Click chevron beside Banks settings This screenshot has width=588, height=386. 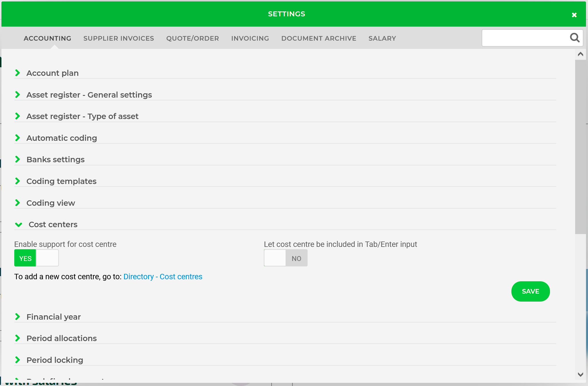(18, 159)
